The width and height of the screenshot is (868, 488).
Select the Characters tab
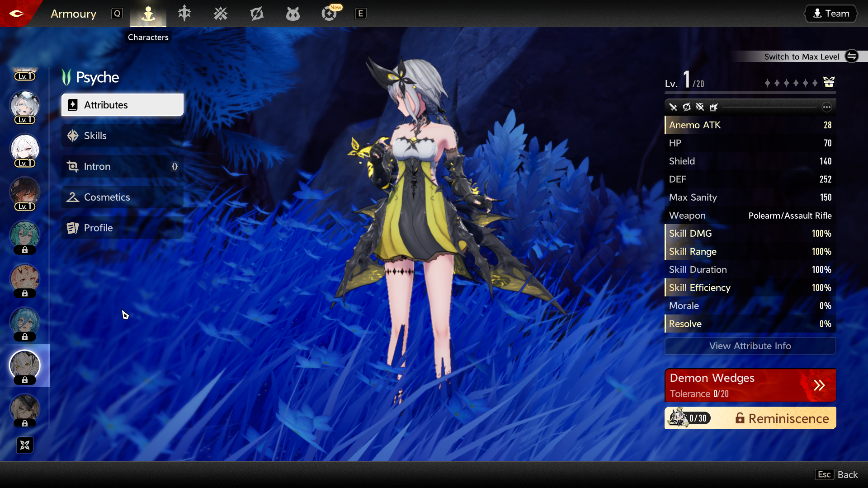click(148, 14)
